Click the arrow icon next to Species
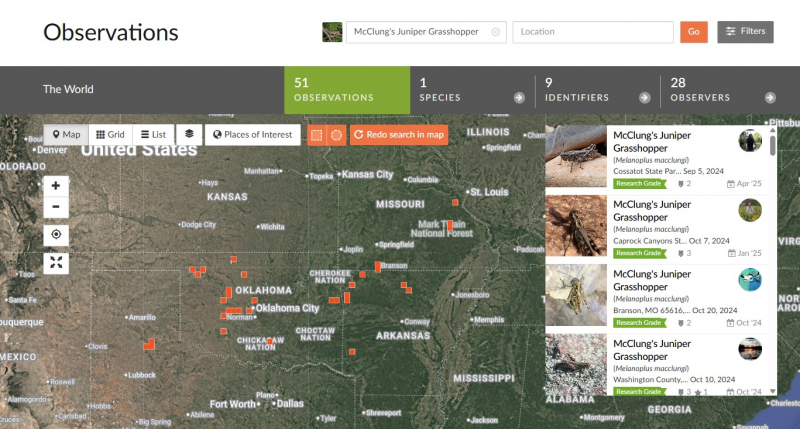The width and height of the screenshot is (800, 429). 519,97
